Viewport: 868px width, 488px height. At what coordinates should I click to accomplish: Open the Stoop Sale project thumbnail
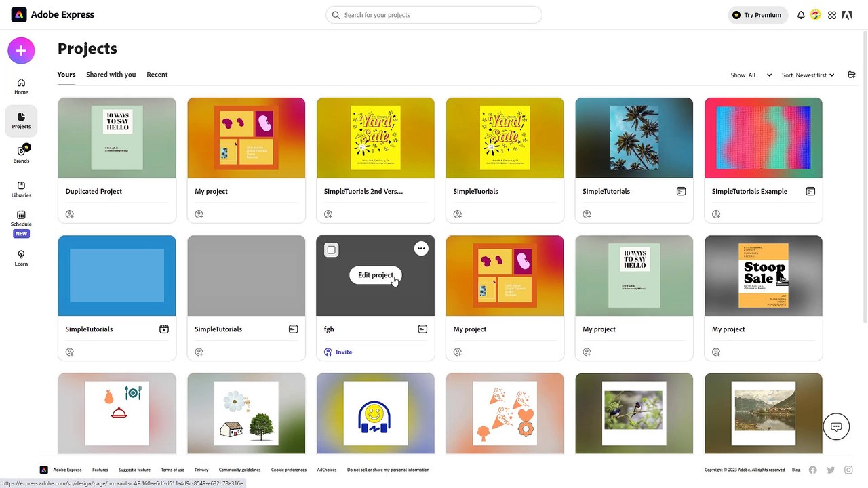[x=764, y=276]
